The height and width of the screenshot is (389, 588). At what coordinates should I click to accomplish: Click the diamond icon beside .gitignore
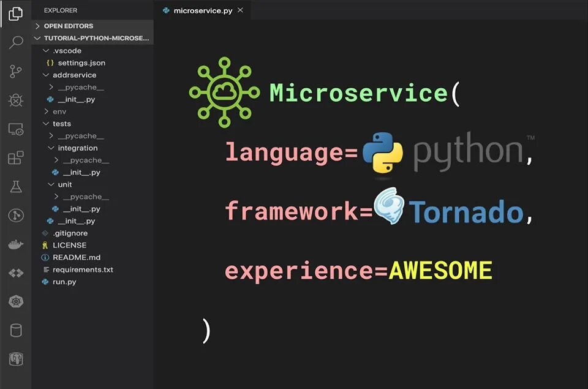click(45, 233)
